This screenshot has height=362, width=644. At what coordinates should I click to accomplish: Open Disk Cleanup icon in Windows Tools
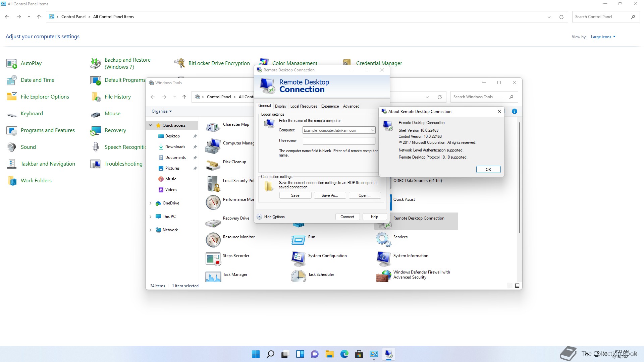pos(213,165)
